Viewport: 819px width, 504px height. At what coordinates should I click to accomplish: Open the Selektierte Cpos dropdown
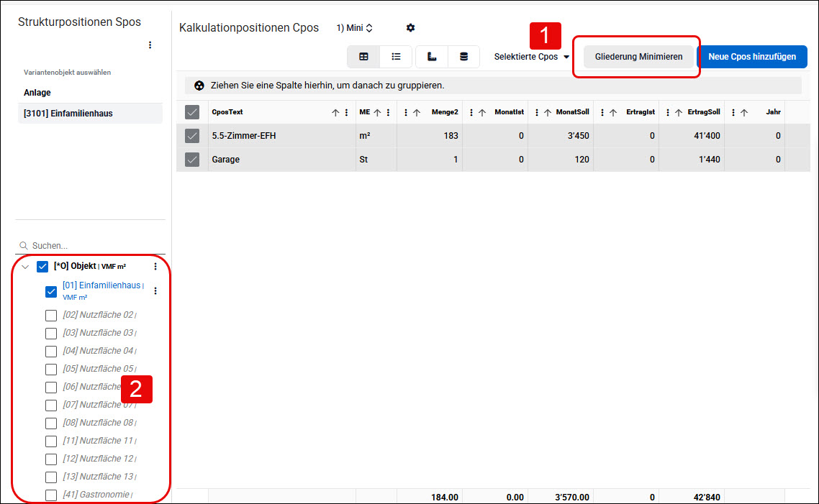(531, 56)
